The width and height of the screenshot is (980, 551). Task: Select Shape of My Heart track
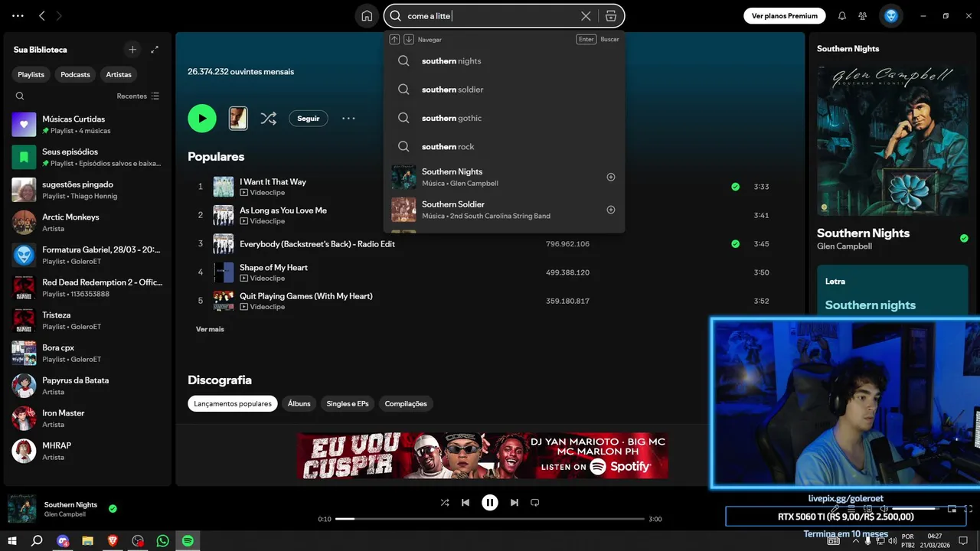[273, 268]
